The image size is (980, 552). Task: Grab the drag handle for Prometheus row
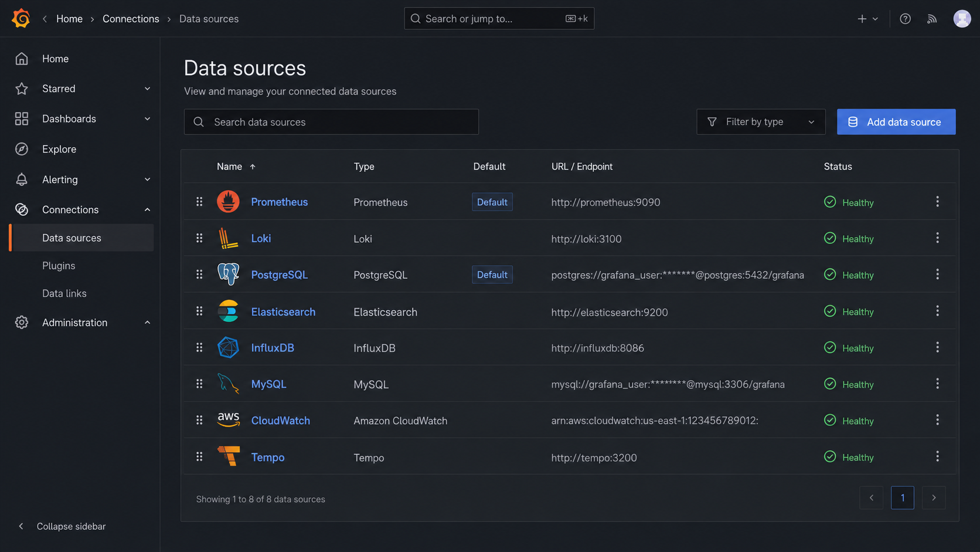click(199, 202)
